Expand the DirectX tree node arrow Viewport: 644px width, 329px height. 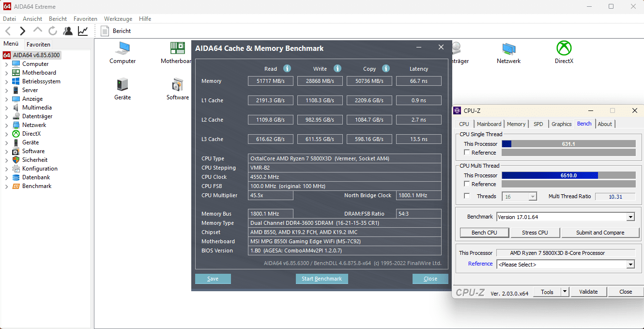pyautogui.click(x=6, y=134)
